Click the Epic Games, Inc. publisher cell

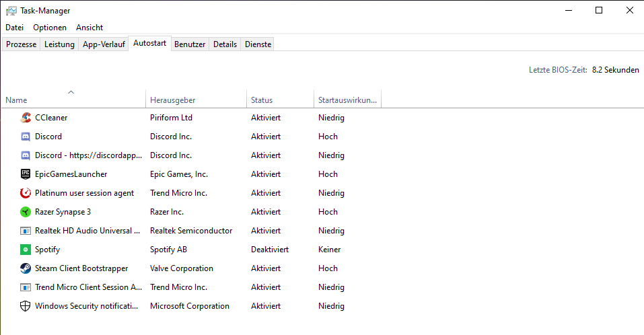(x=179, y=174)
